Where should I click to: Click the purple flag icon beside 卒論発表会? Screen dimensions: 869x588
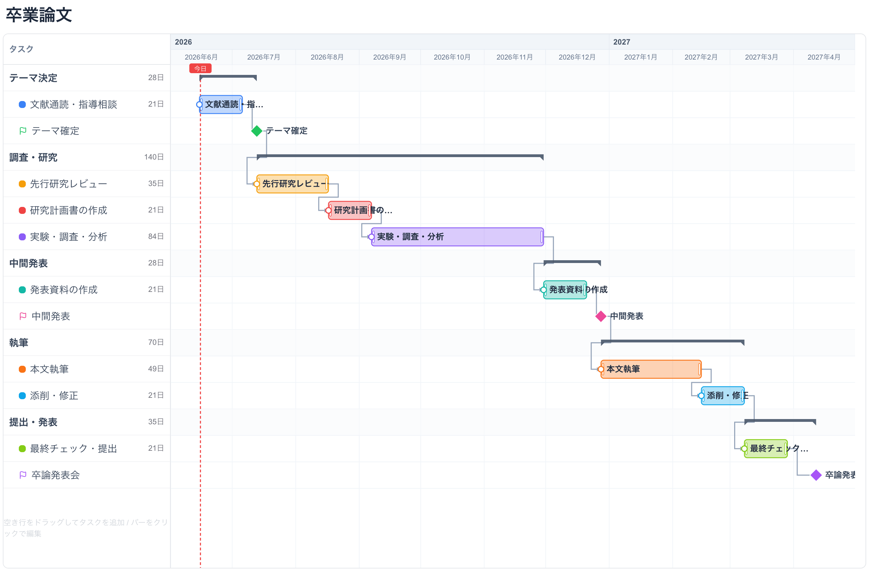click(x=23, y=475)
